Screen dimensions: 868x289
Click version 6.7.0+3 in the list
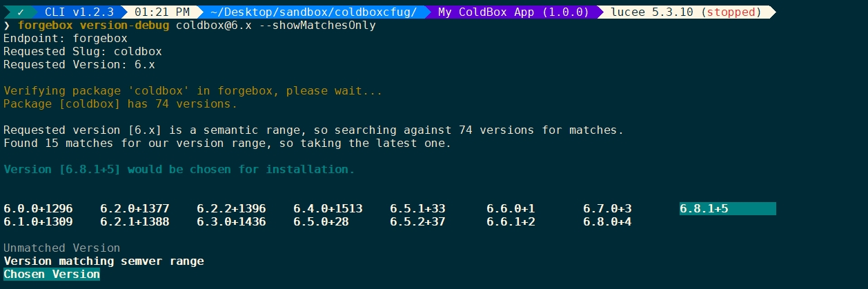click(x=607, y=208)
